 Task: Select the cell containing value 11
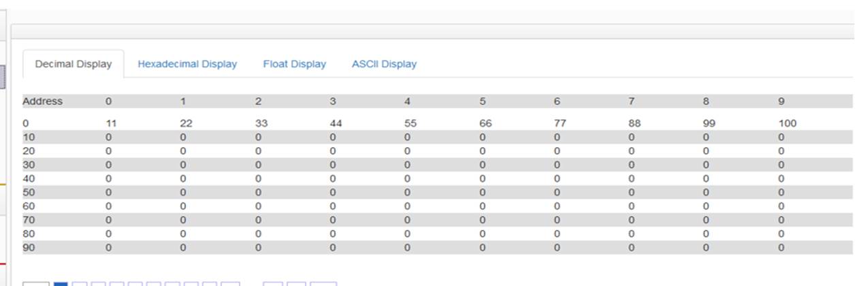[x=112, y=124]
